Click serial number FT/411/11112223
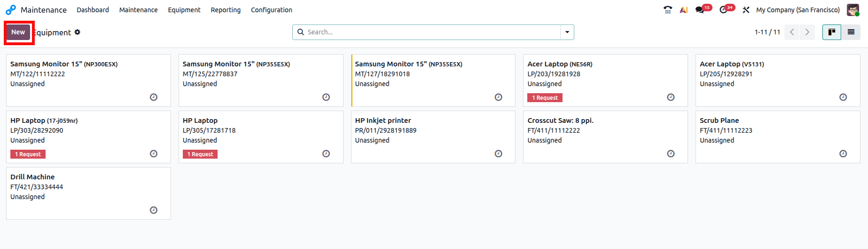 [726, 130]
